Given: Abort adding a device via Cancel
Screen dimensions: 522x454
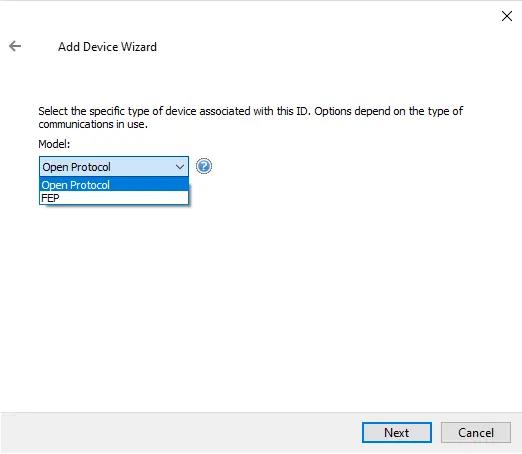Looking at the screenshot, I should tap(476, 433).
